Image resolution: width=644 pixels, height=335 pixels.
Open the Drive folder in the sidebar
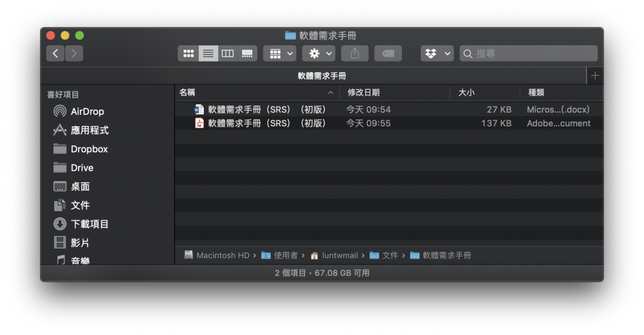tap(74, 168)
